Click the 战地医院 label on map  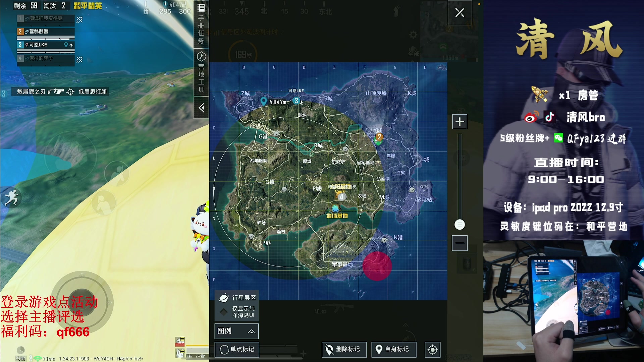[259, 161]
